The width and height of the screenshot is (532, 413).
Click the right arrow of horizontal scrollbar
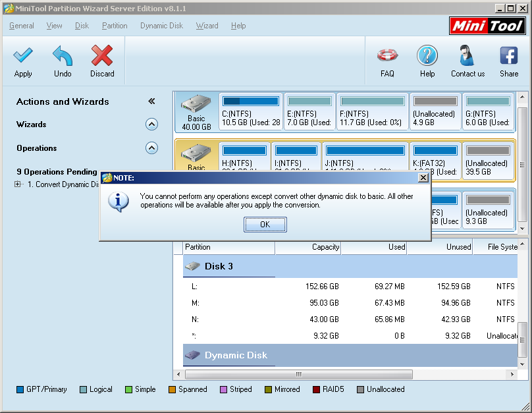[512, 374]
